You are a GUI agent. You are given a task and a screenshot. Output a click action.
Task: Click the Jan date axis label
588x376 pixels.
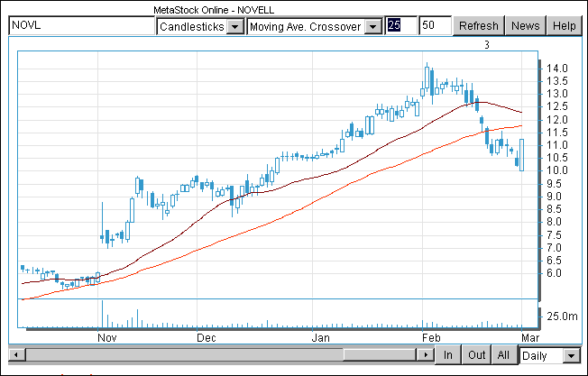pos(321,338)
